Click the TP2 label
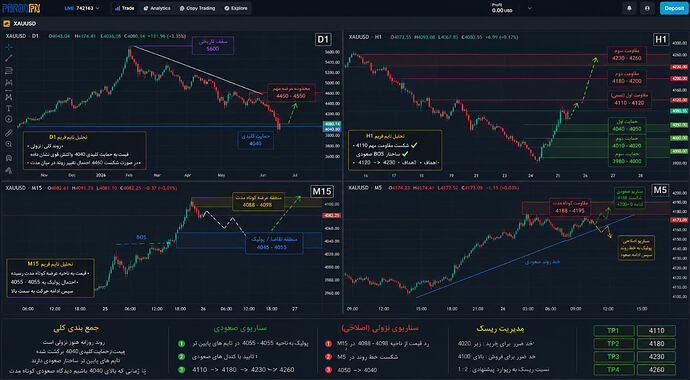The height and width of the screenshot is (380, 690). (x=614, y=343)
